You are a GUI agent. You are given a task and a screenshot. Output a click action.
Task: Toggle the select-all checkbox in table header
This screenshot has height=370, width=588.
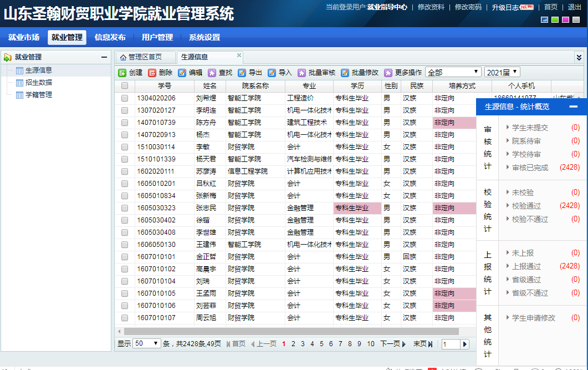click(125, 86)
